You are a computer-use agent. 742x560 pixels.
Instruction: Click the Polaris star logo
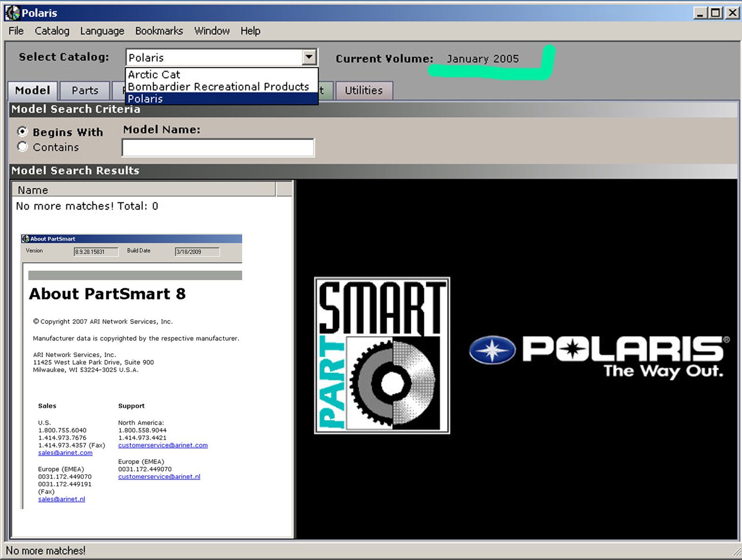coord(492,350)
